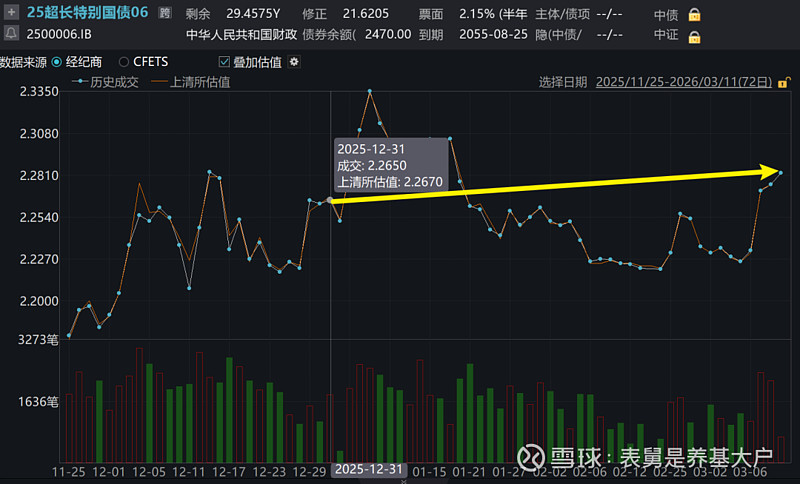Image resolution: width=800 pixels, height=484 pixels.
Task: Click the 1636笔 volume axis label
Action: pyautogui.click(x=38, y=402)
